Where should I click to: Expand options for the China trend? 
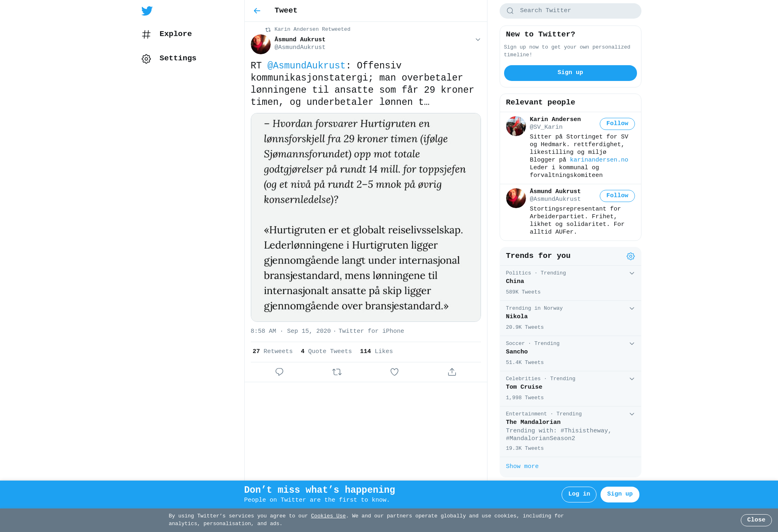pyautogui.click(x=632, y=273)
